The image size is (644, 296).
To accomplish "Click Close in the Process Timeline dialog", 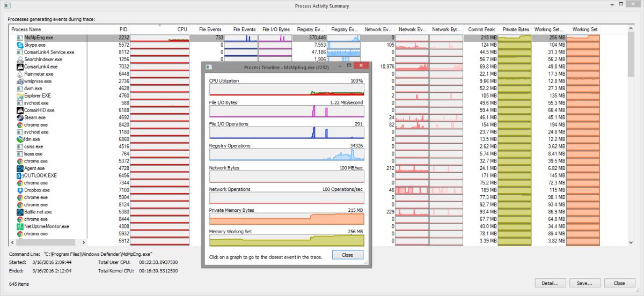I will [x=348, y=255].
